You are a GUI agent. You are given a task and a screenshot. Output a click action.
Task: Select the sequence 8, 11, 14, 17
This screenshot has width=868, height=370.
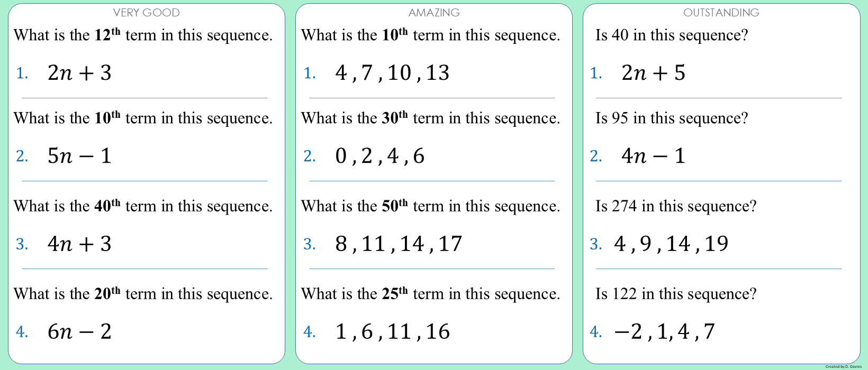[399, 244]
